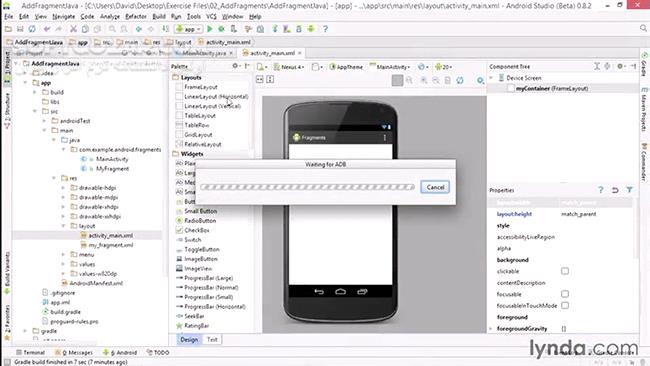Click the Waiting for ADB progress bar
The width and height of the screenshot is (650, 366).
pos(307,187)
